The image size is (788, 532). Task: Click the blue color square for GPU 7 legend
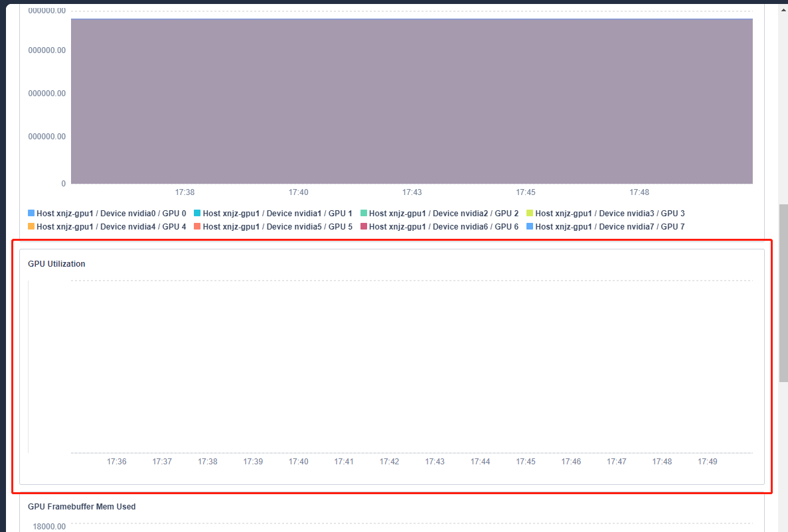point(529,226)
